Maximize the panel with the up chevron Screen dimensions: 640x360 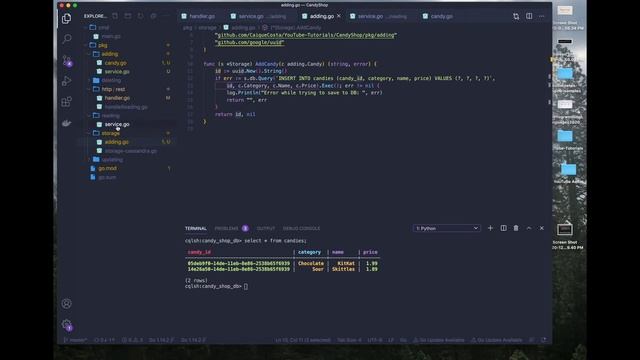[529, 228]
